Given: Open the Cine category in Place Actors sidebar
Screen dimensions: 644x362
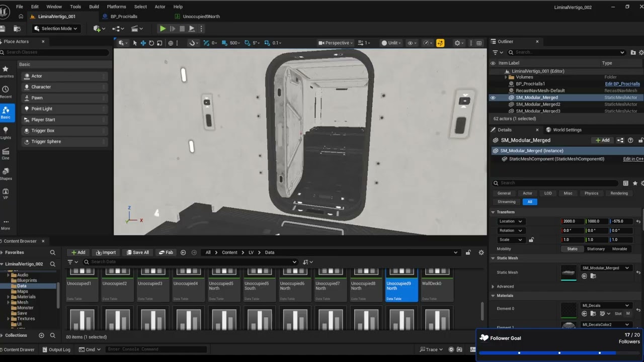Looking at the screenshot, I should (6, 153).
